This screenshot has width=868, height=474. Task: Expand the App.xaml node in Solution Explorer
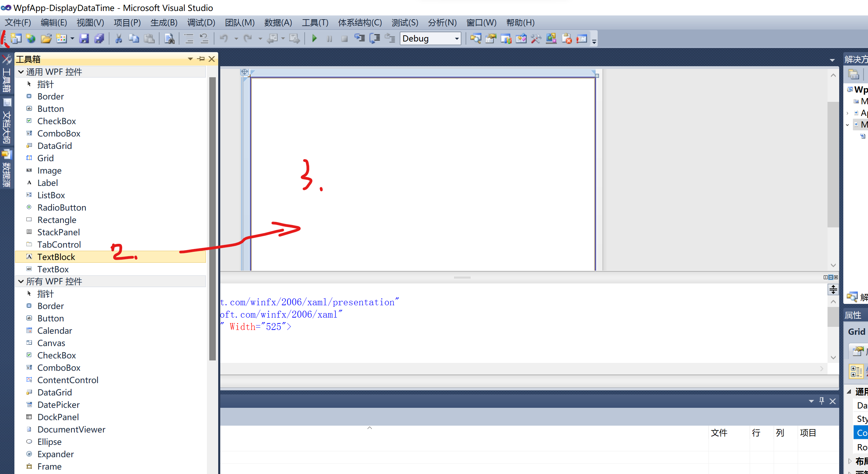(x=847, y=113)
